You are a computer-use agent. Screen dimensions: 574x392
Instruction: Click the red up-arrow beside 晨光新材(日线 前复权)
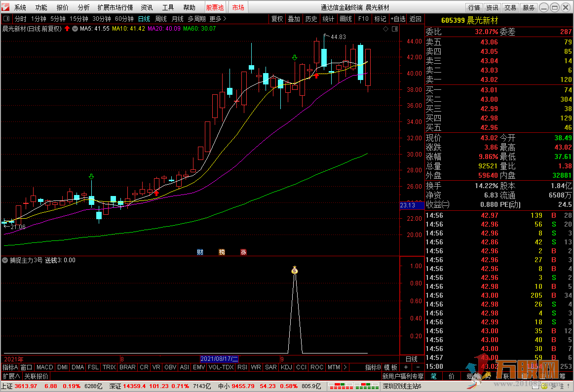(67, 29)
